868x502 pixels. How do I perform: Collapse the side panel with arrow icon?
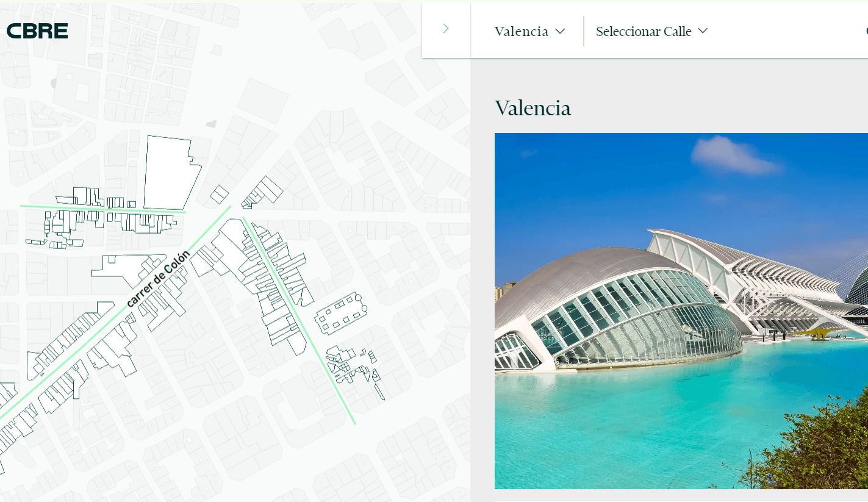click(446, 29)
